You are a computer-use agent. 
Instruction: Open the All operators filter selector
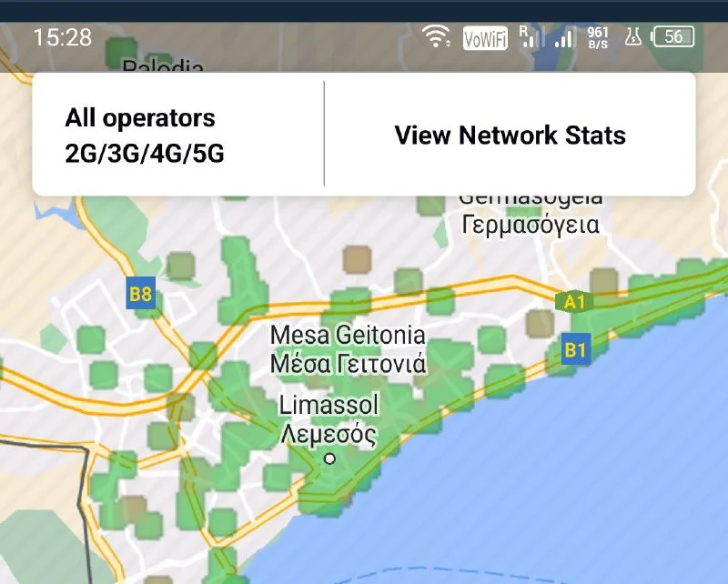[x=140, y=118]
